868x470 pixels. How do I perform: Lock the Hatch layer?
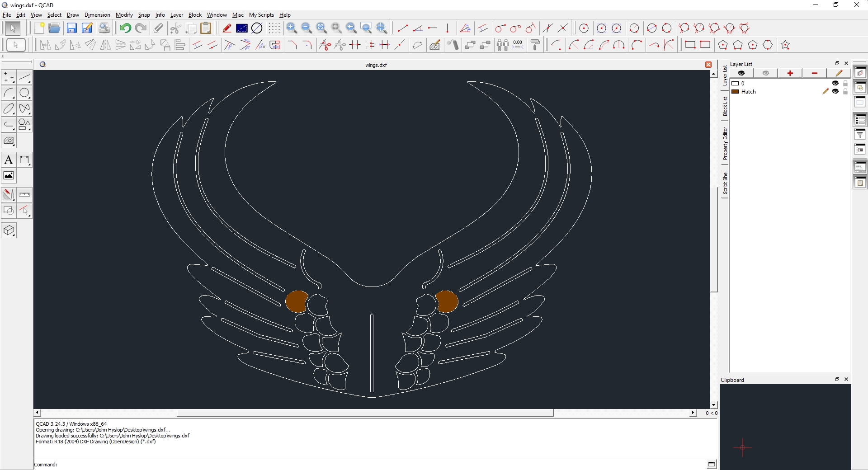(845, 92)
